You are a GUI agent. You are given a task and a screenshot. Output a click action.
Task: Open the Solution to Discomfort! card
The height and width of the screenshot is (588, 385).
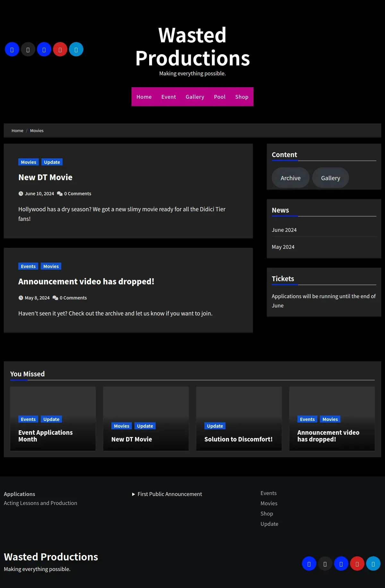(238, 439)
